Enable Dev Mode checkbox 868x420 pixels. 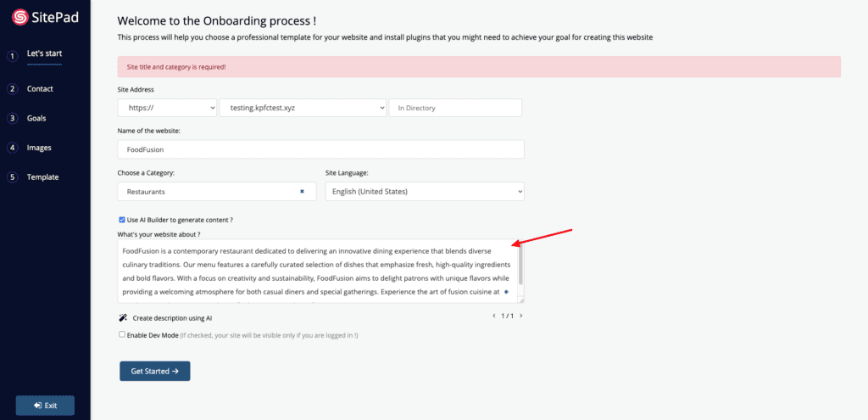pos(122,334)
